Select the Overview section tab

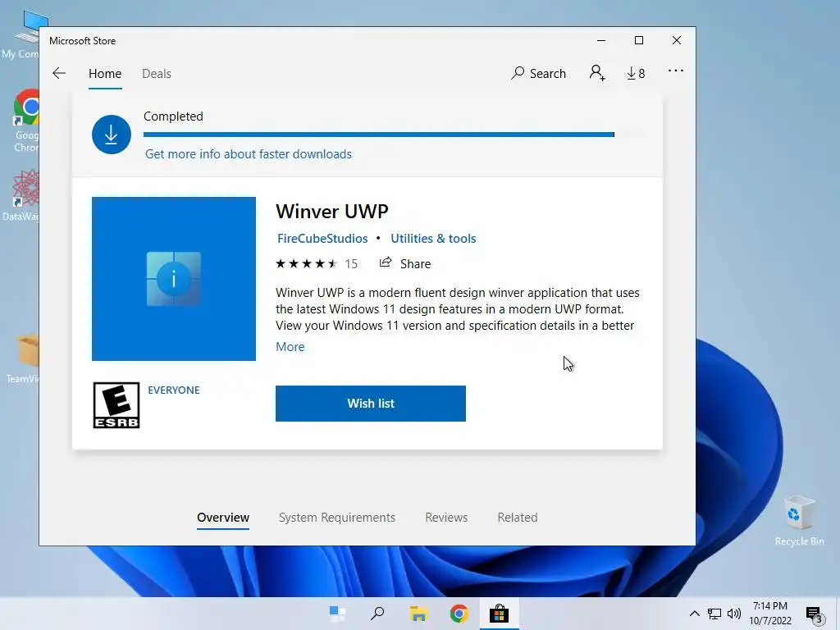(x=223, y=518)
